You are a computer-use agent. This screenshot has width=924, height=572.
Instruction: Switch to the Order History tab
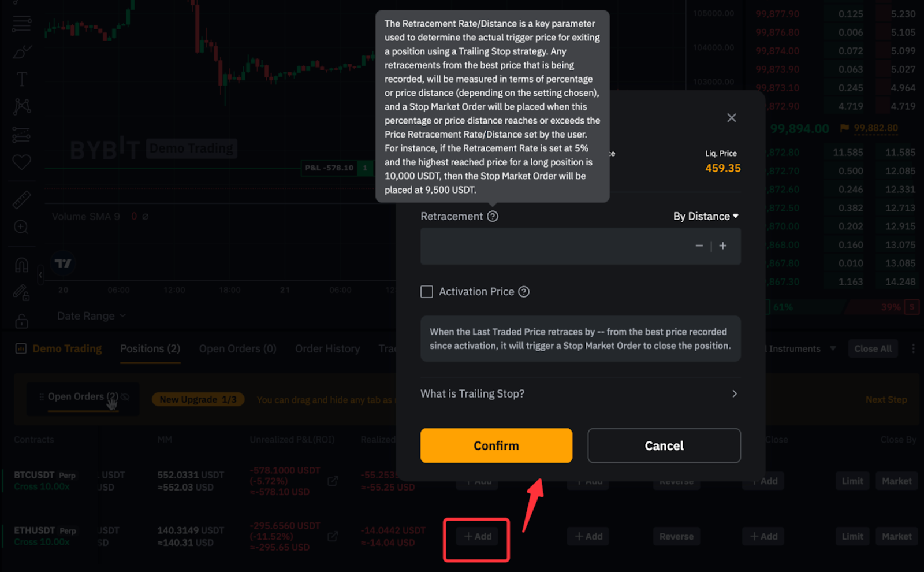[x=327, y=348]
